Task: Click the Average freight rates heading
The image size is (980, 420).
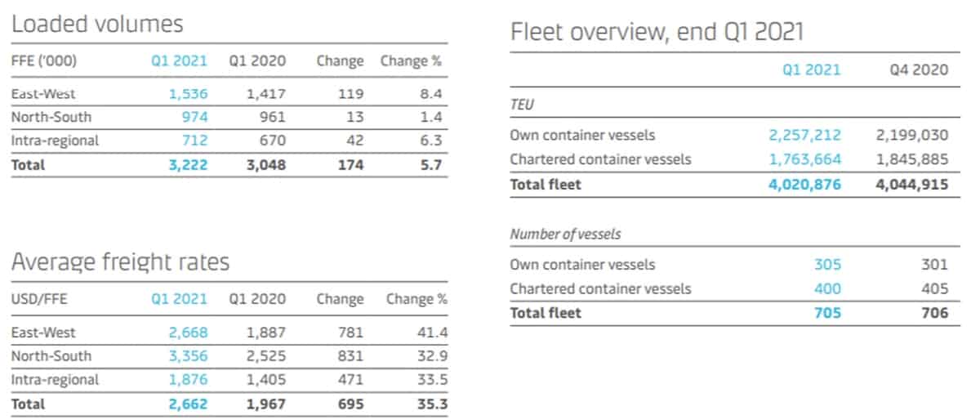Action: [120, 262]
